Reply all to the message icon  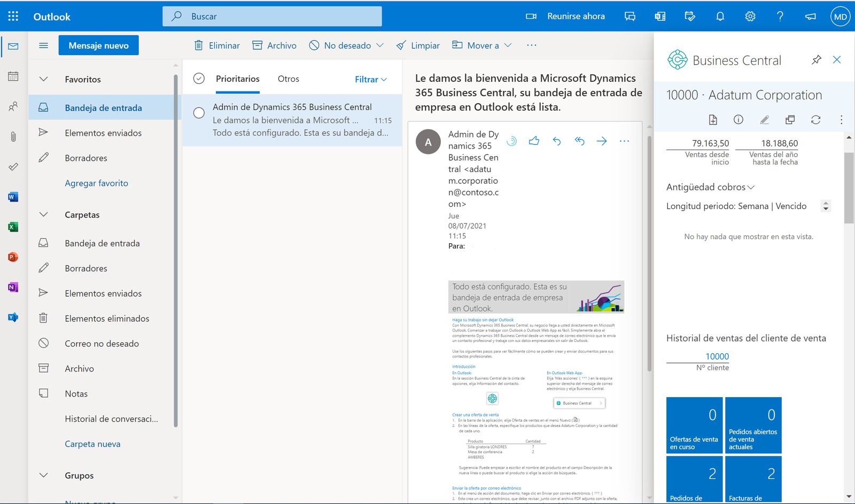point(579,141)
